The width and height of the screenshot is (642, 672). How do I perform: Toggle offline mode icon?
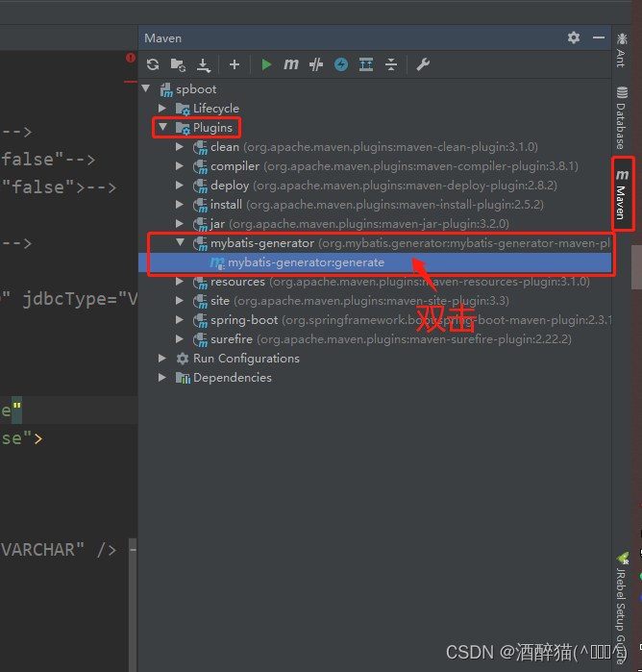point(316,64)
